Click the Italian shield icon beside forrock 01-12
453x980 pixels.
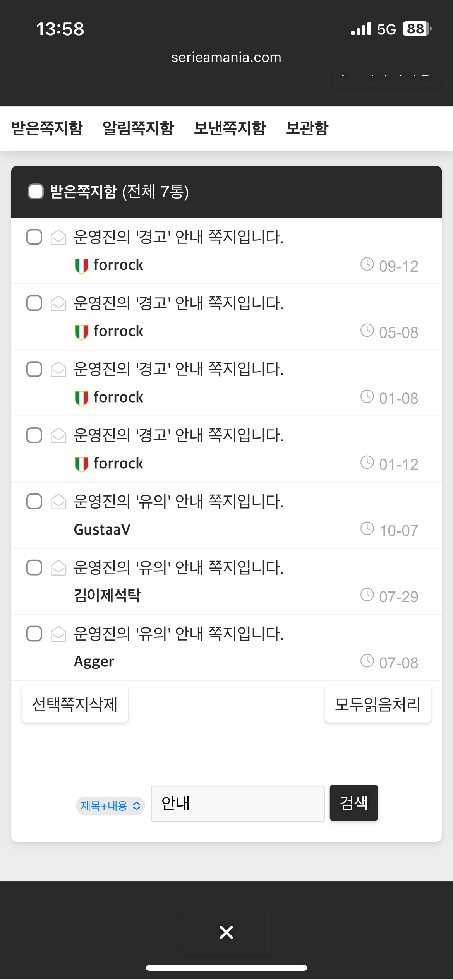tap(81, 464)
